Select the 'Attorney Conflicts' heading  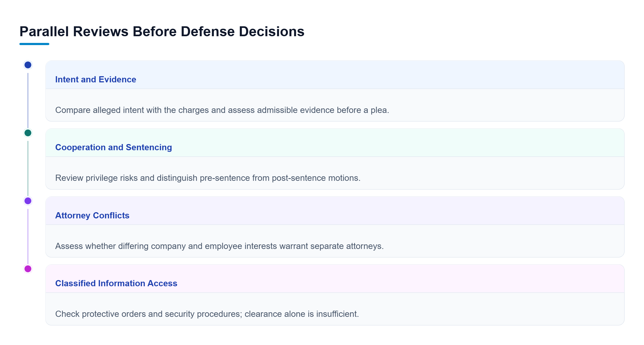[x=92, y=215]
